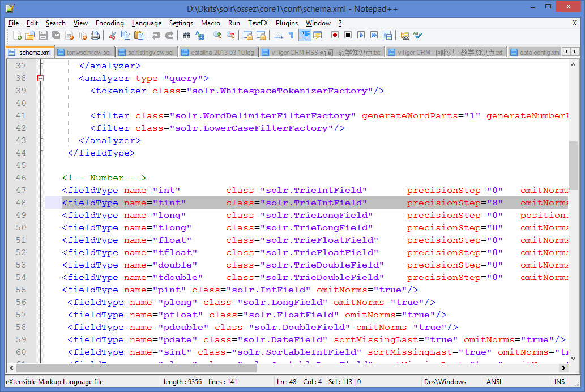The height and width of the screenshot is (392, 585).
Task: Open the Search menu
Action: pyautogui.click(x=55, y=23)
